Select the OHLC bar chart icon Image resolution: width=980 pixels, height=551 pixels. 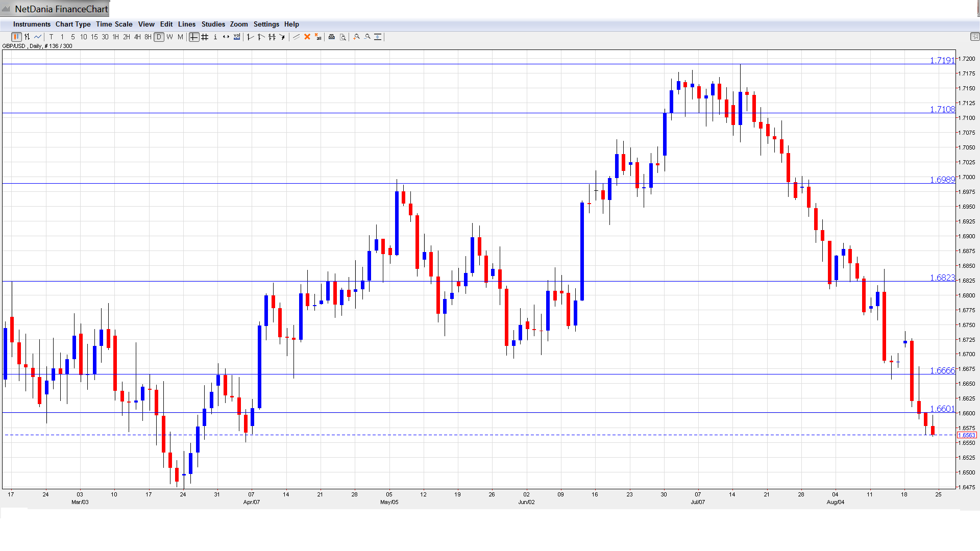[27, 37]
